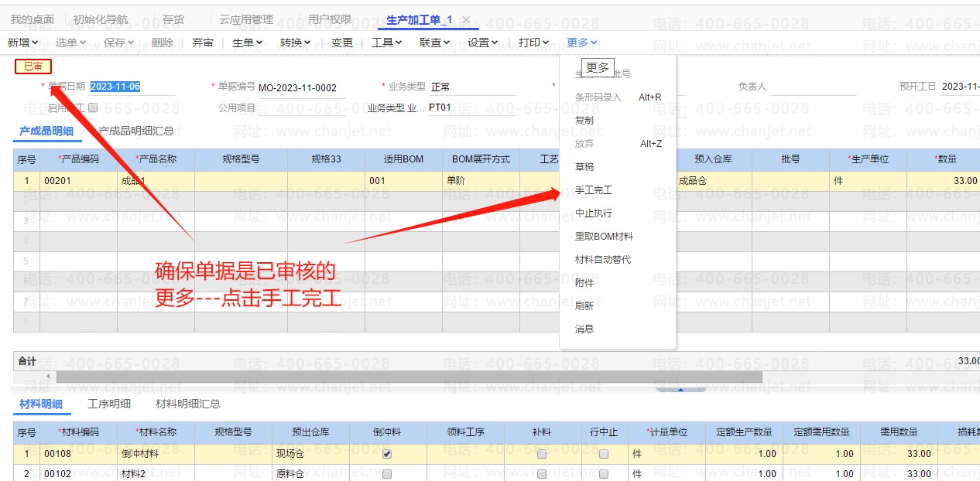Screen dimensions: 980x481
Task: Open the 用户权限 tab
Action: click(330, 19)
